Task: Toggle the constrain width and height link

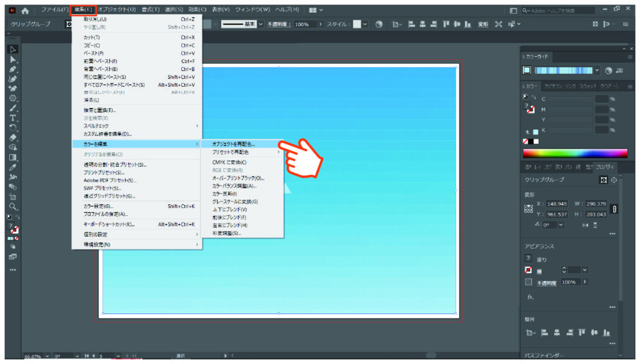Action: 614,209
